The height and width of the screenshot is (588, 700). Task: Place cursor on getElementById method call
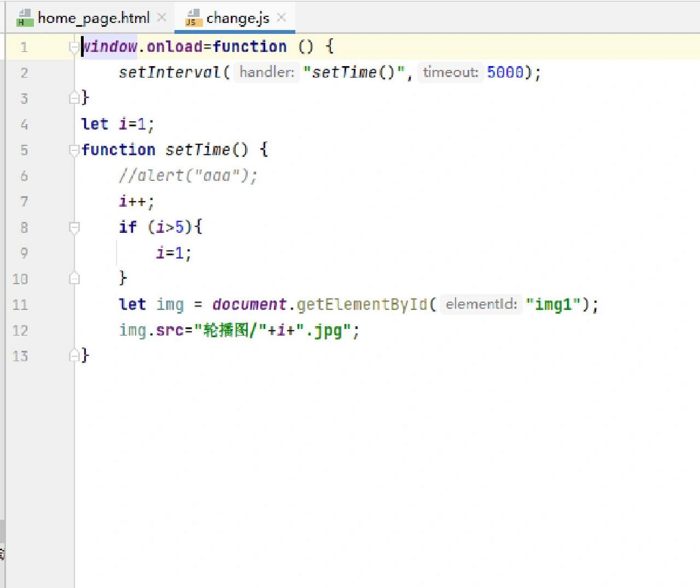(x=361, y=304)
